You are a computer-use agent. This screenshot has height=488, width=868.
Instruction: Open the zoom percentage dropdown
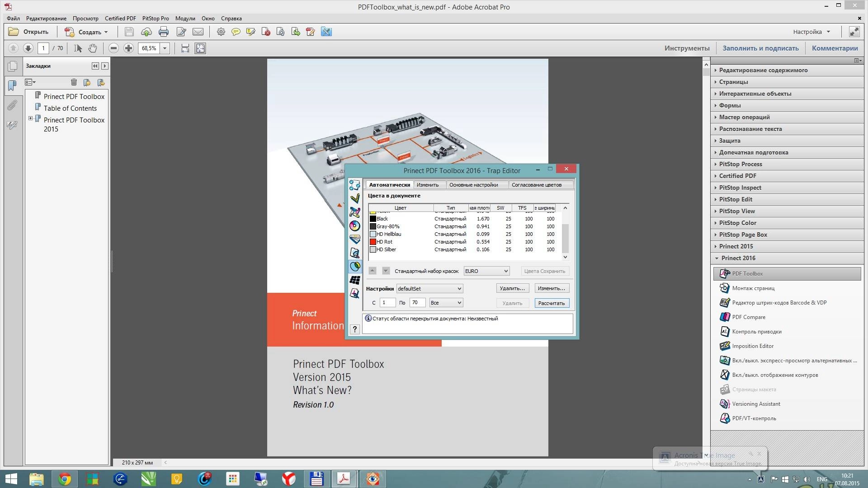pos(165,48)
